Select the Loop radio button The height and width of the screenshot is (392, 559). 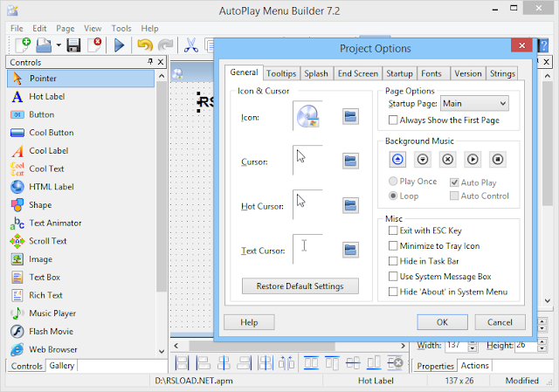coord(393,196)
